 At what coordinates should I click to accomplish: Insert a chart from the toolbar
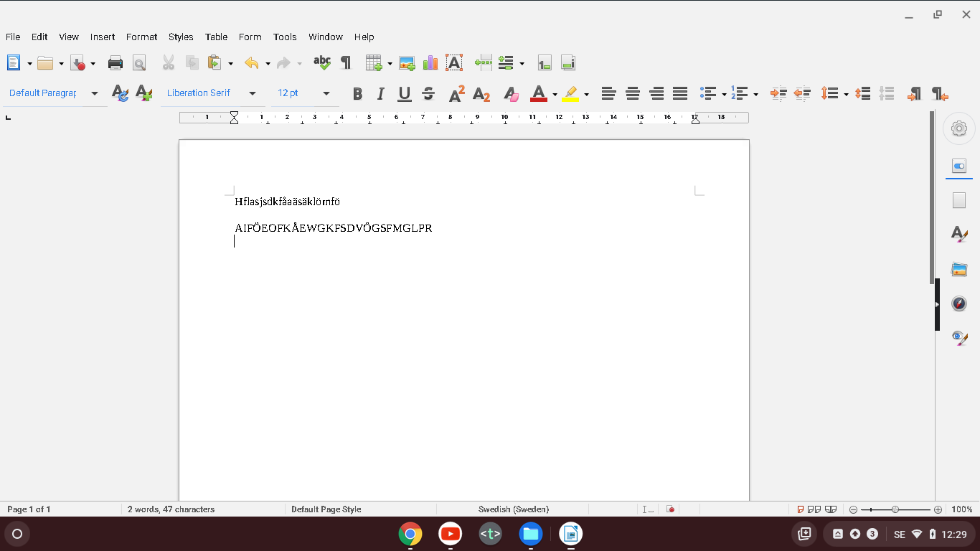tap(430, 63)
